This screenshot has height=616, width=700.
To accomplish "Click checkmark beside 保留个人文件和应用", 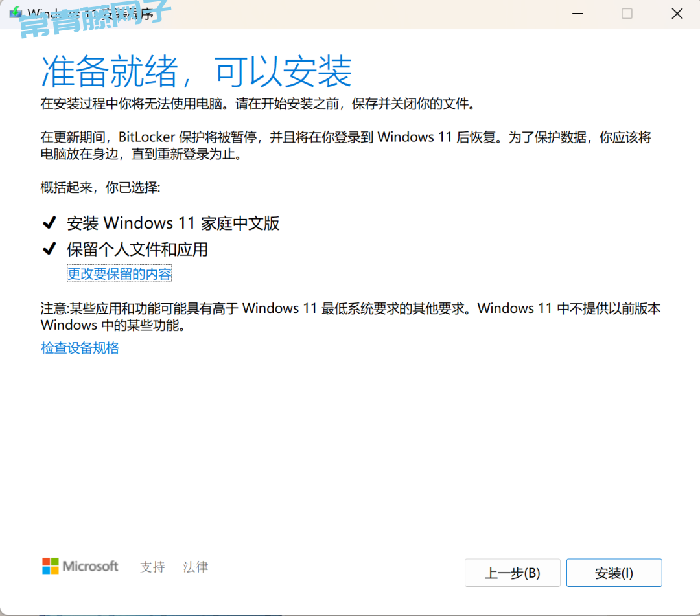I will (49, 249).
